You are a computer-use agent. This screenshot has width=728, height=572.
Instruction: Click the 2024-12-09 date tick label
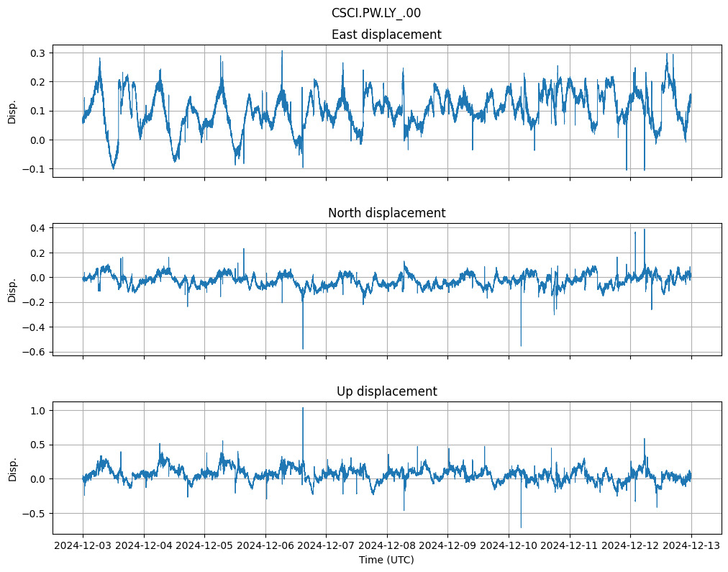pos(447,545)
